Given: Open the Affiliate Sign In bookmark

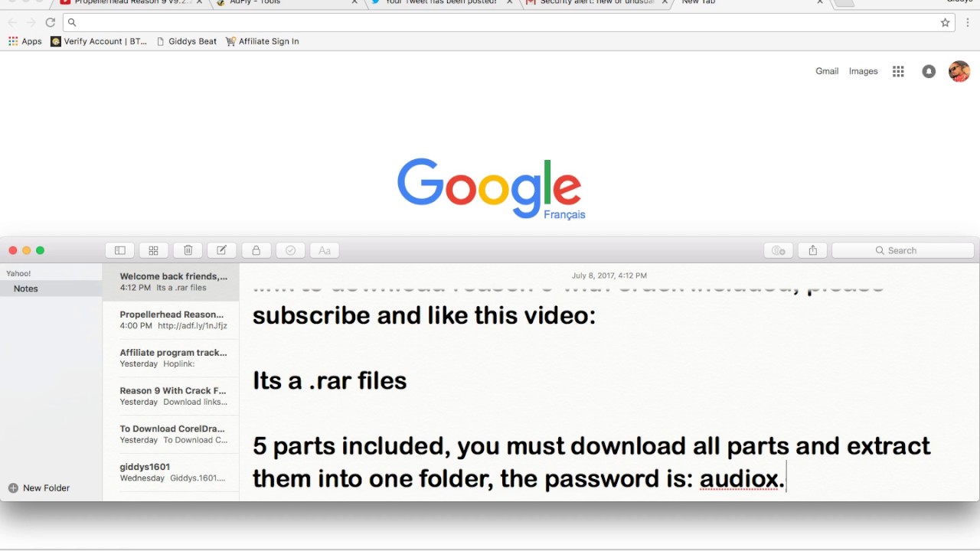Looking at the screenshot, I should click(x=262, y=41).
